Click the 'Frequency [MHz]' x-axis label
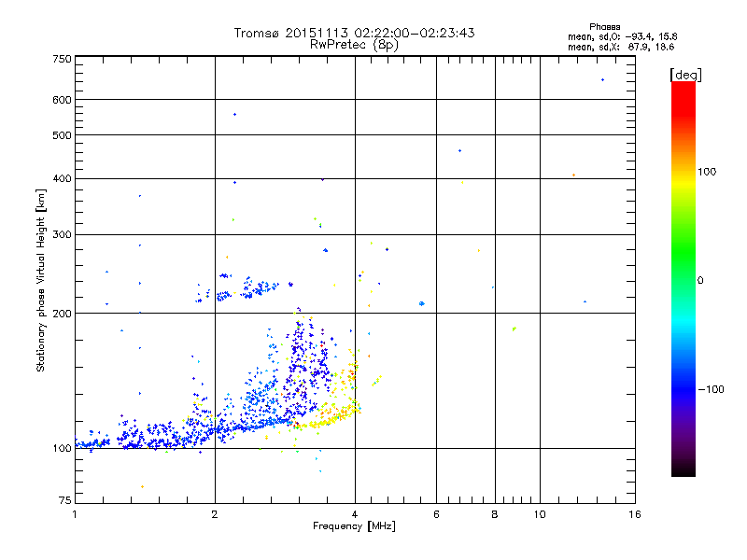The image size is (747, 560). [x=354, y=526]
